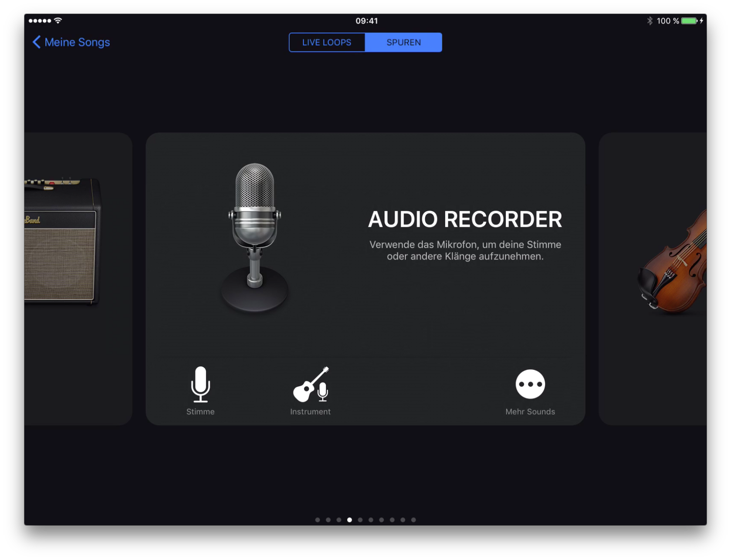Go back via Meine Songs text

coord(77,42)
